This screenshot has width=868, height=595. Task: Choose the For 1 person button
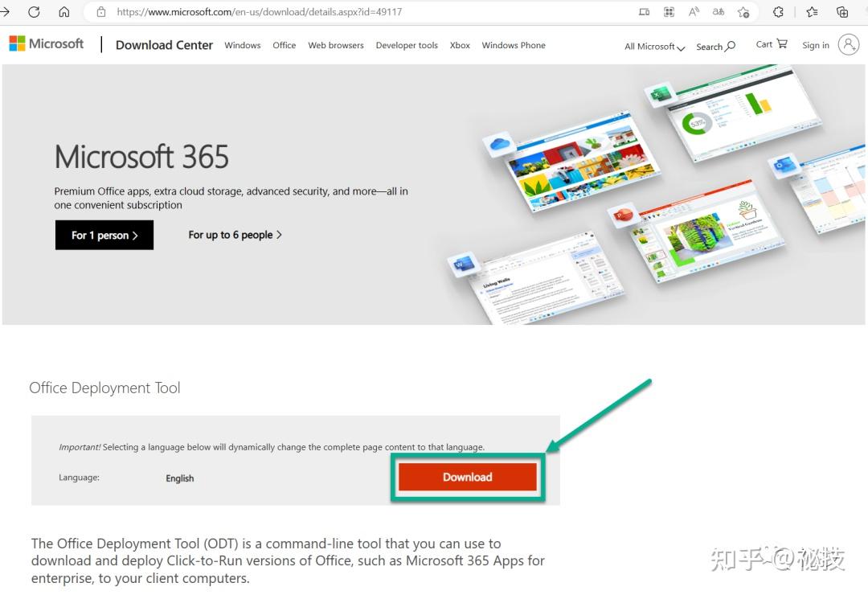pyautogui.click(x=104, y=235)
